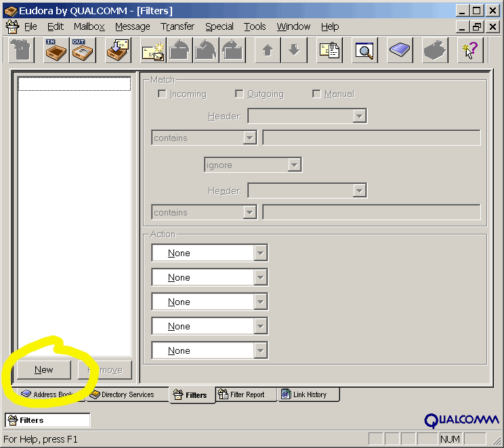
Task: Minimize the inner Filters document window
Action: click(x=462, y=26)
